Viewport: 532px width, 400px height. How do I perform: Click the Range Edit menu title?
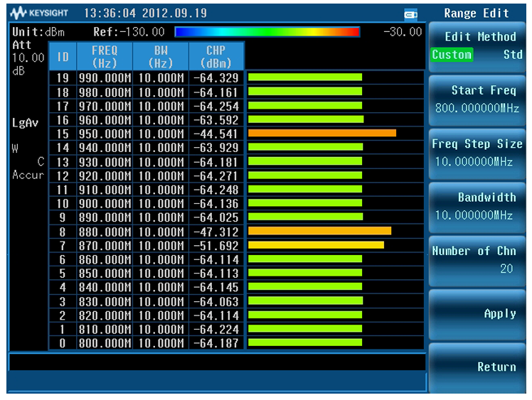[x=477, y=13]
